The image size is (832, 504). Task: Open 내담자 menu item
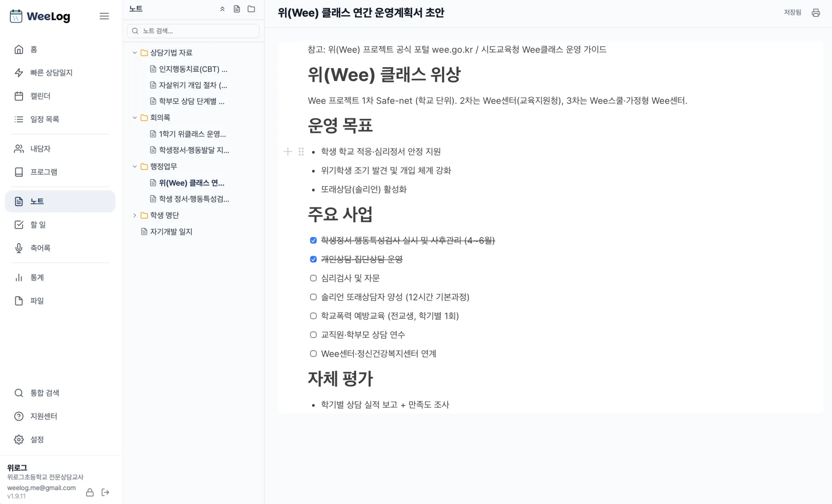coord(60,149)
